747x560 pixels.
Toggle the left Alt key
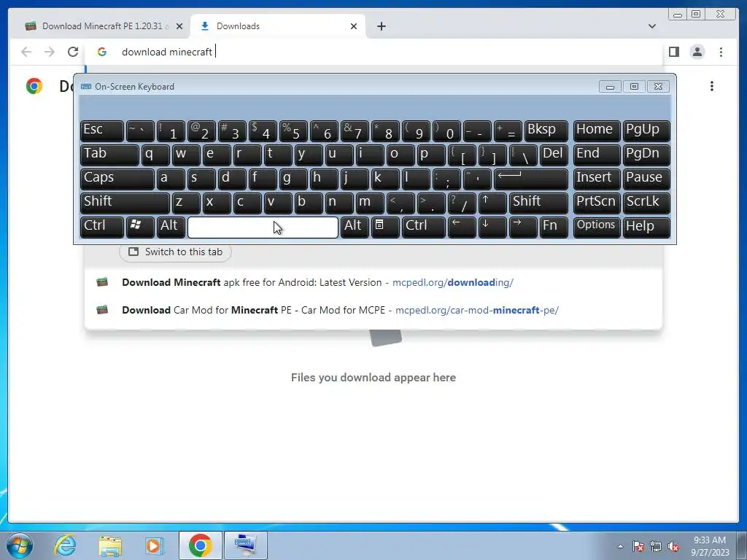tap(171, 227)
